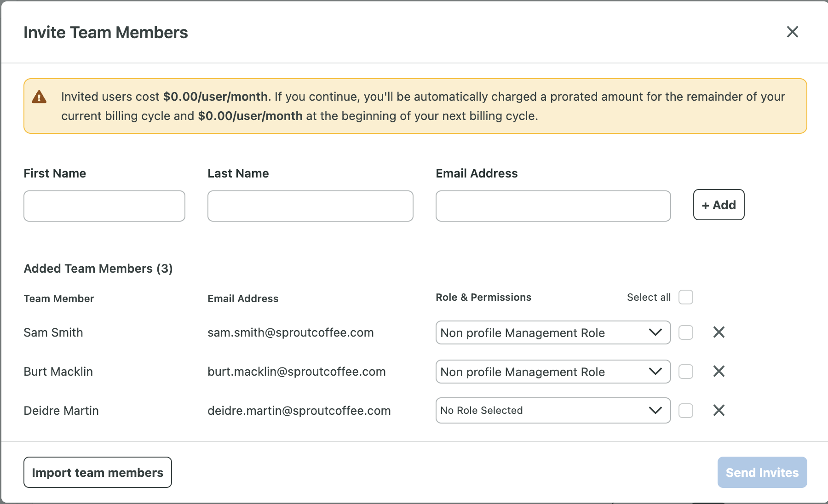Remove Deidre Martin from added members

[719, 410]
